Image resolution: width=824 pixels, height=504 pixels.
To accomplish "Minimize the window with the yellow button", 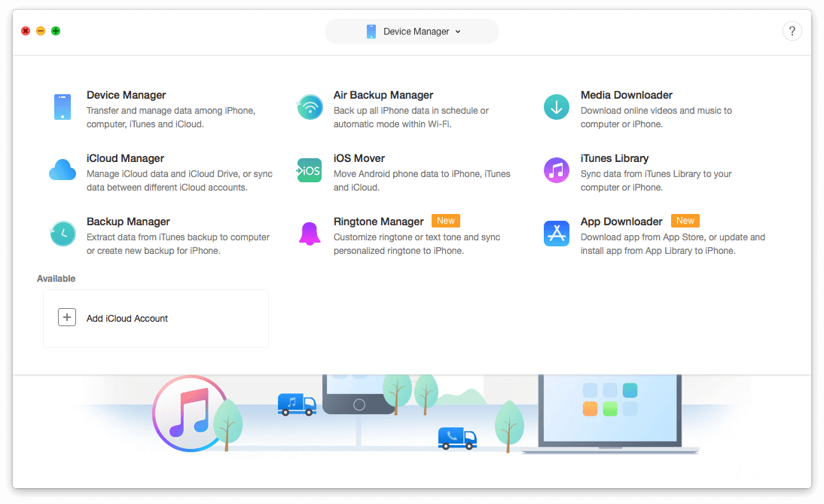I will pyautogui.click(x=41, y=31).
